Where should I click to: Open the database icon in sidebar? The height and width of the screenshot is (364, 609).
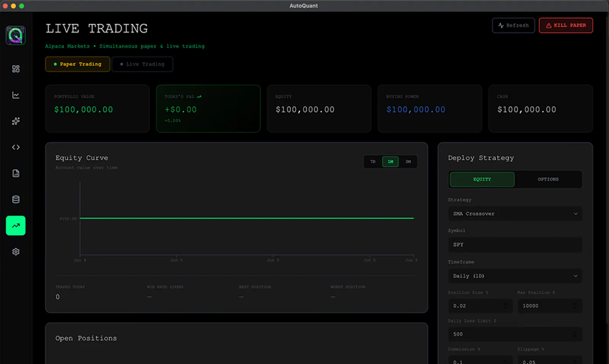tap(16, 199)
